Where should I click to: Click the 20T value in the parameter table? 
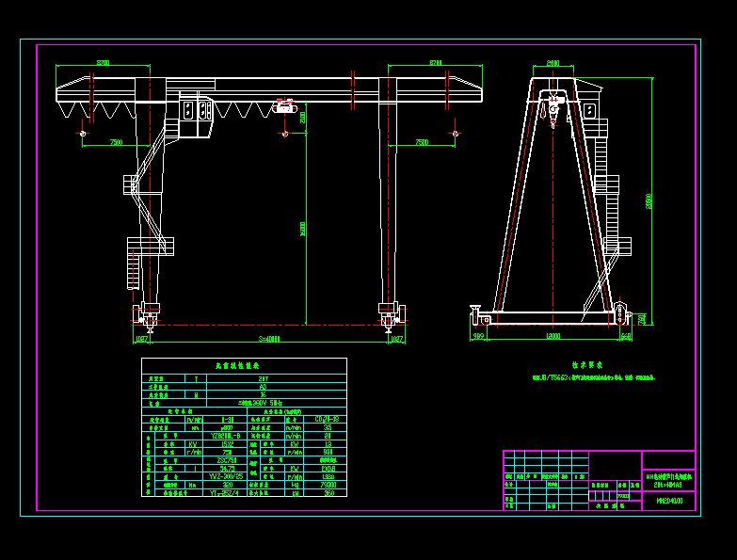pos(264,378)
